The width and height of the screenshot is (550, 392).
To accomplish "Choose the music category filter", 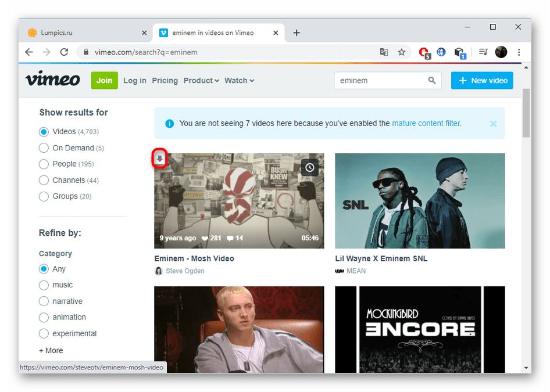I will [x=44, y=285].
